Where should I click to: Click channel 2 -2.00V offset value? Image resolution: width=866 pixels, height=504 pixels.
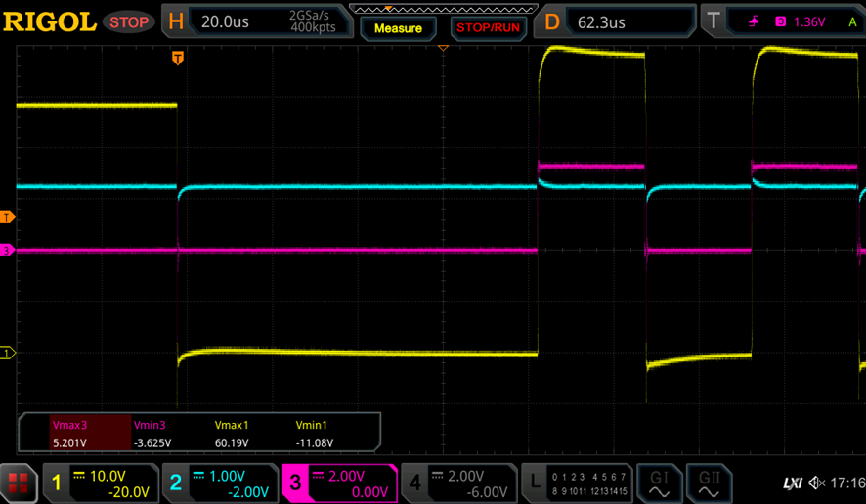248,492
